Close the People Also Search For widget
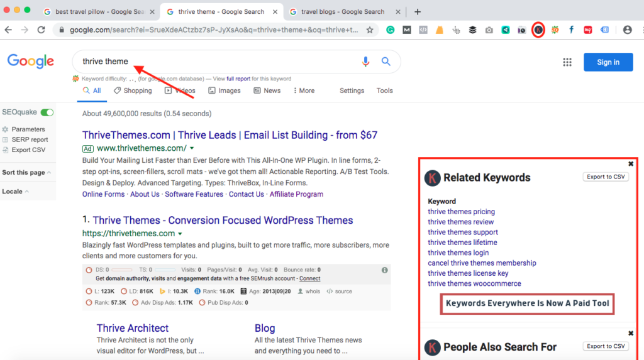This screenshot has height=360, width=644. (631, 334)
